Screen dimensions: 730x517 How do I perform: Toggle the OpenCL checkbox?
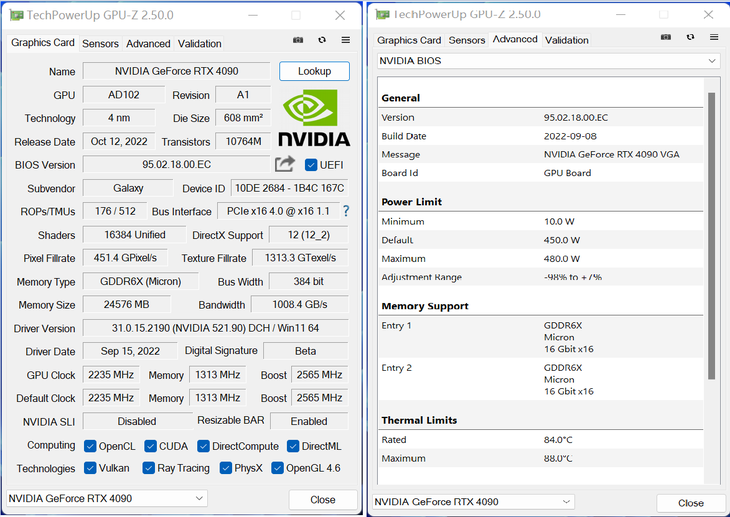[x=90, y=446]
